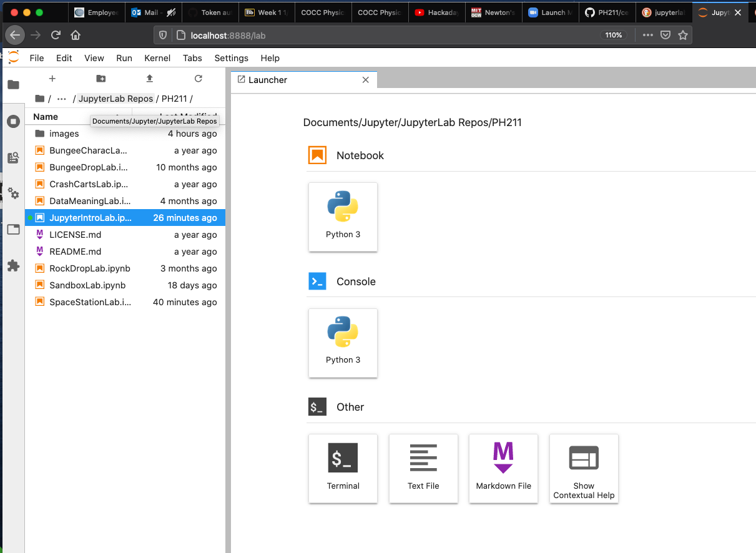This screenshot has width=756, height=553.
Task: Sort files by Name column header
Action: click(x=46, y=117)
